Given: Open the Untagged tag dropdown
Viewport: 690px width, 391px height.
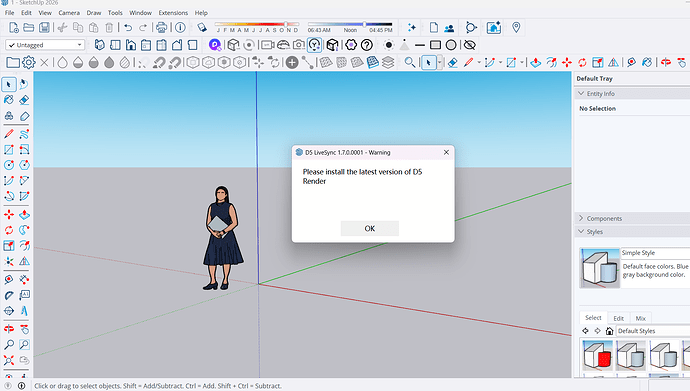Looking at the screenshot, I should (44, 45).
